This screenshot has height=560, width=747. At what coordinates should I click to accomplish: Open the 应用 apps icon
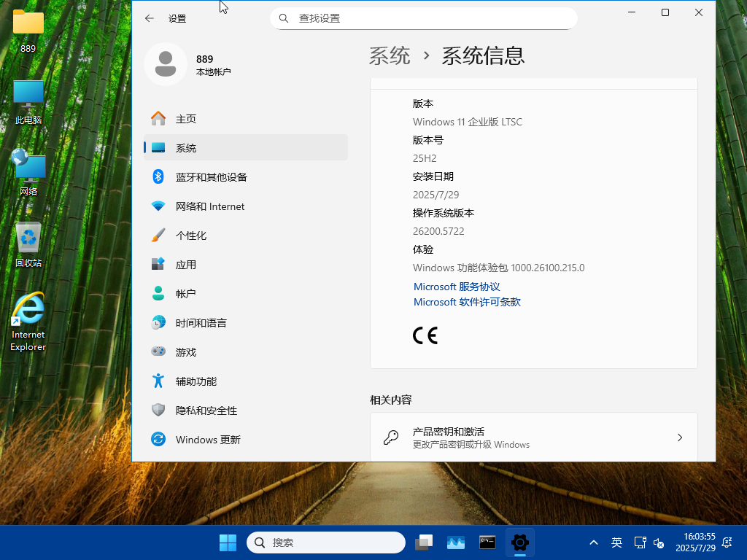pos(158,264)
